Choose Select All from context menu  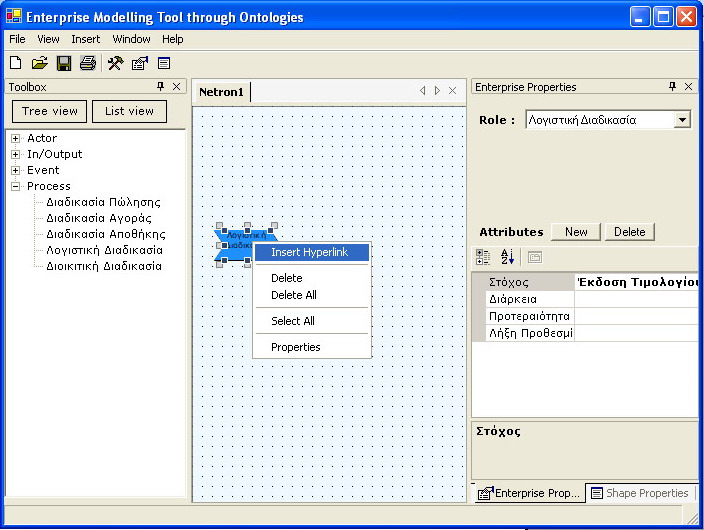click(x=312, y=321)
